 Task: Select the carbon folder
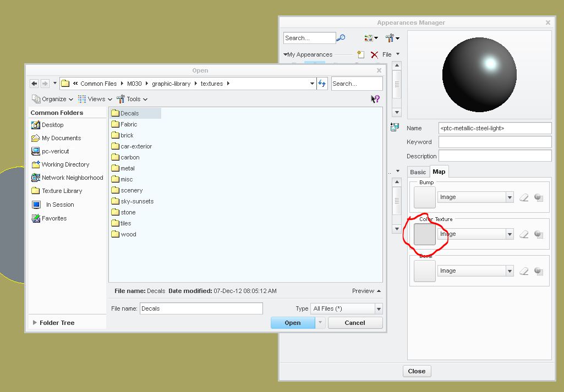125,157
